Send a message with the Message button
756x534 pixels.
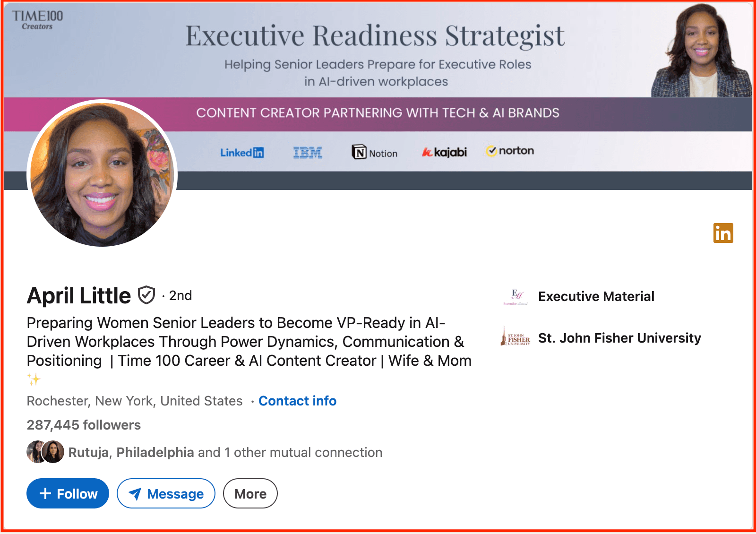pos(166,493)
